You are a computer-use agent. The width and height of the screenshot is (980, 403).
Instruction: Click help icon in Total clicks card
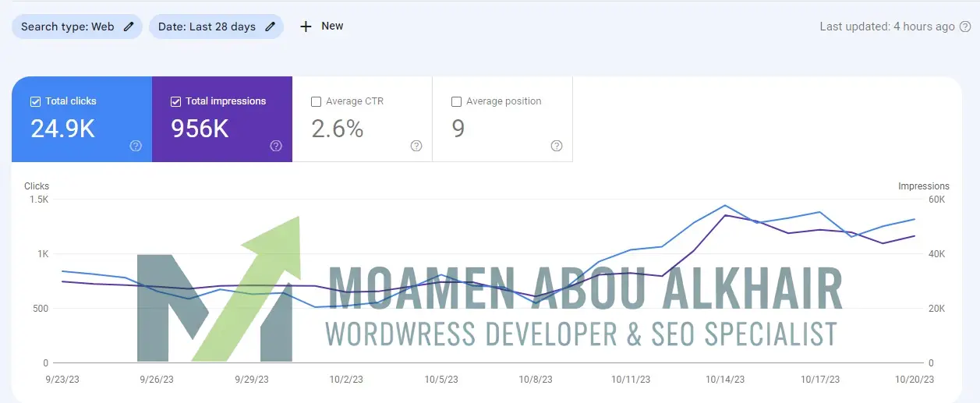tap(136, 146)
